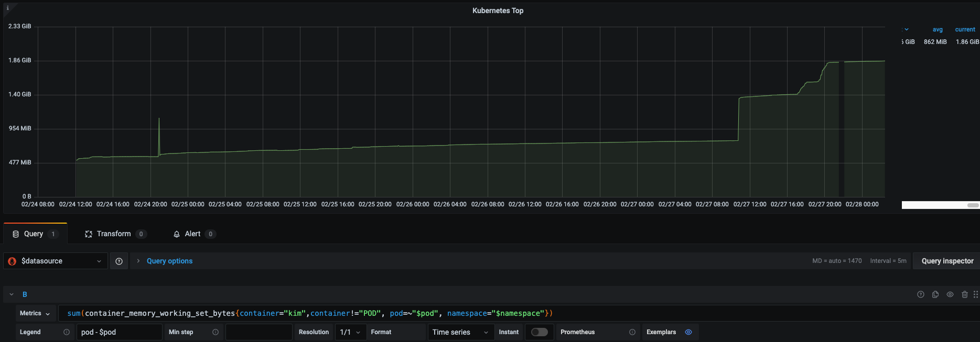980x342 pixels.
Task: Open the Format Time series dropdown
Action: click(x=460, y=332)
